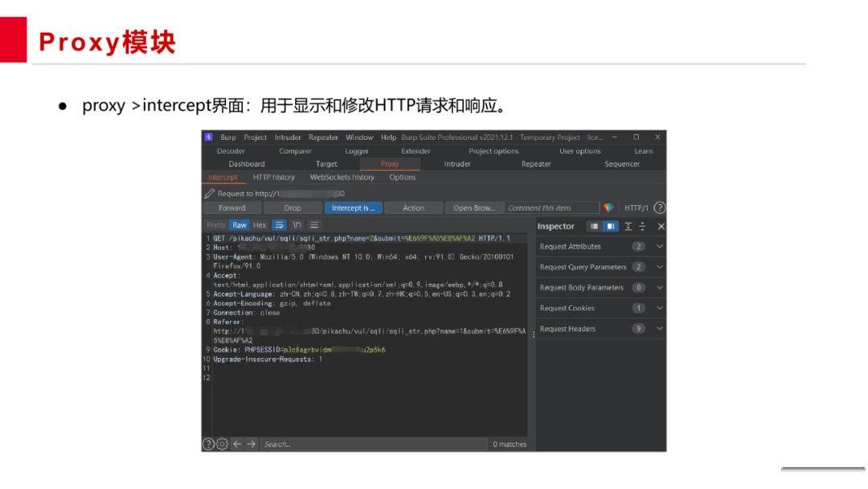
Task: Open the editor hamburger menu icon
Action: click(314, 225)
